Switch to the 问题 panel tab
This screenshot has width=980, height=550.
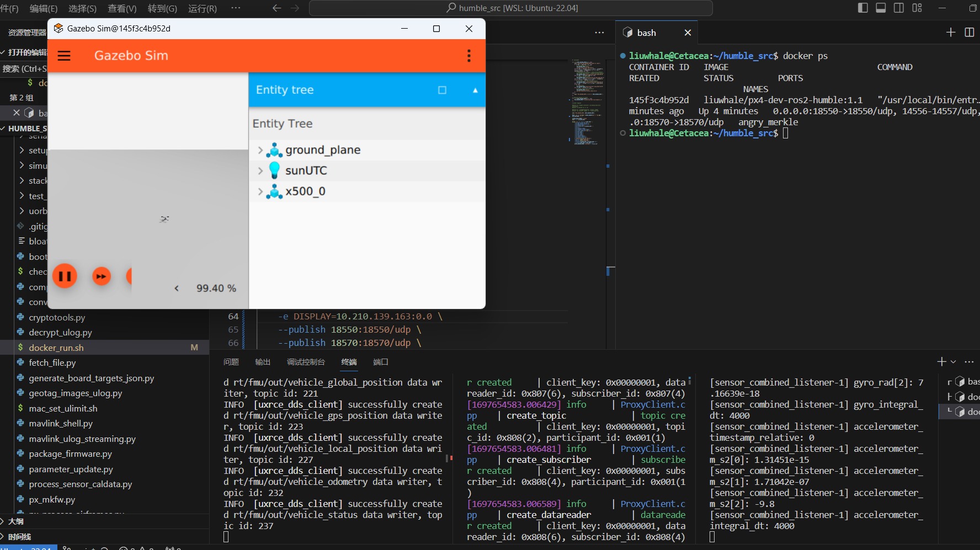point(231,362)
